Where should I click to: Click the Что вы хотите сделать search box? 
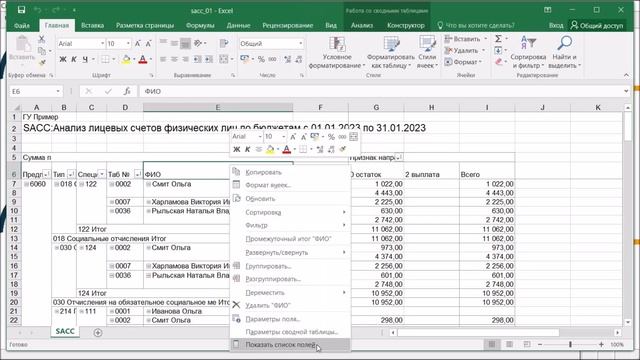(x=476, y=25)
